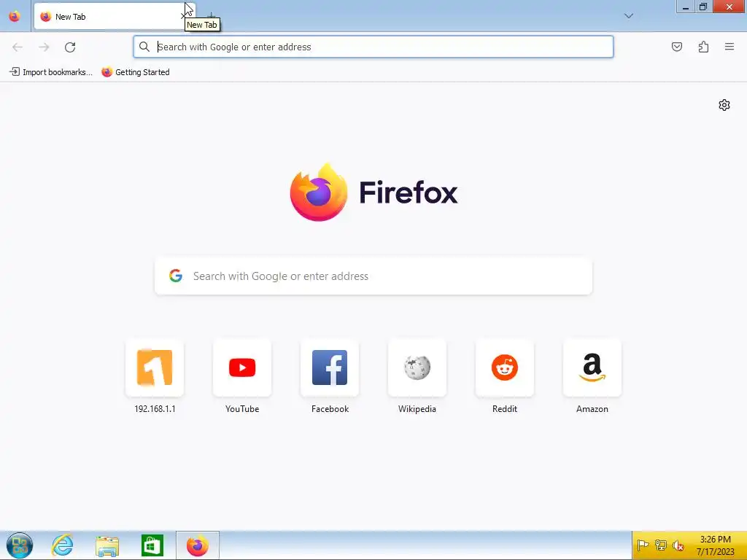Viewport: 747px width, 560px height.
Task: Open the network tray icon
Action: (x=661, y=545)
